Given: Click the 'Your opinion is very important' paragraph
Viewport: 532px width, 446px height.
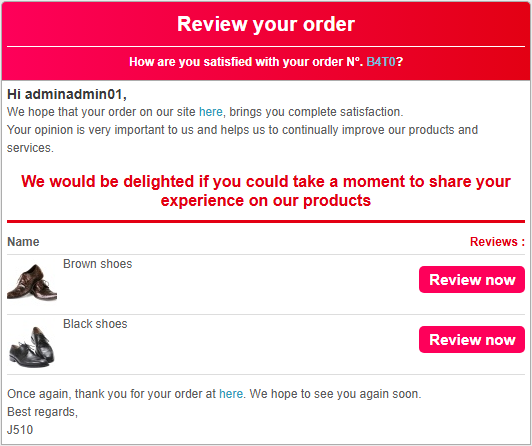Looking at the screenshot, I should (x=243, y=139).
